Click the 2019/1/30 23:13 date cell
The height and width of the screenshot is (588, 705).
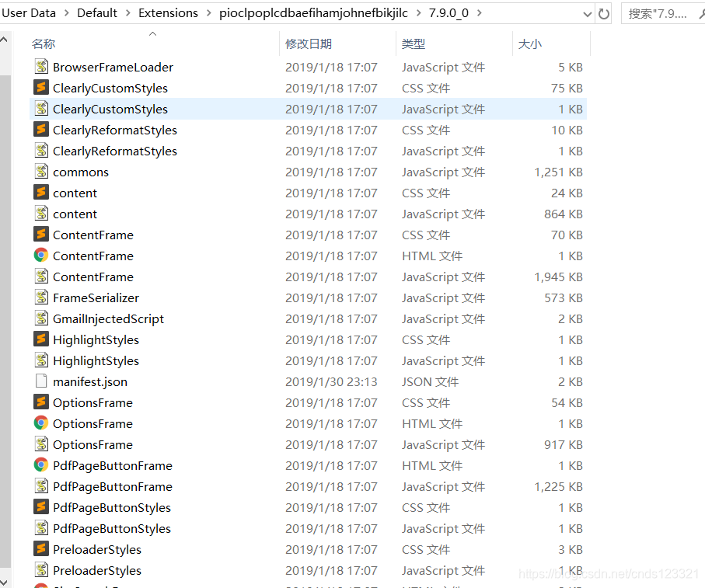[x=331, y=381]
